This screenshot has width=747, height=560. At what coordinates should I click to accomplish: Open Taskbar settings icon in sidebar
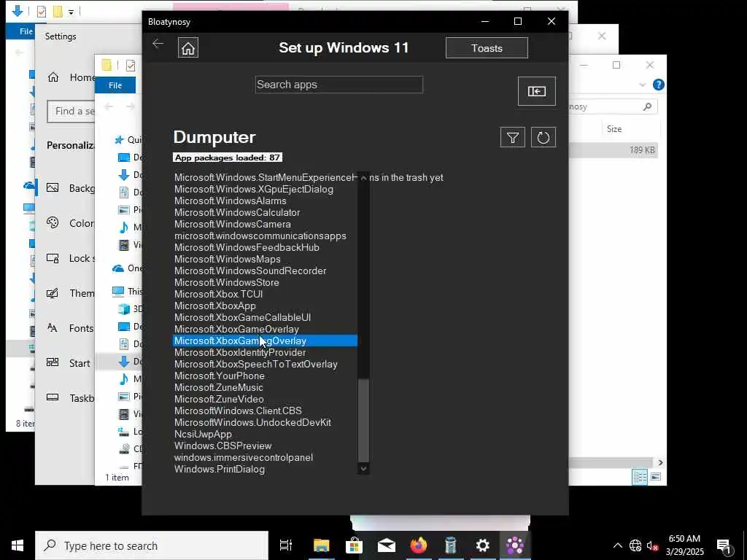(x=53, y=397)
